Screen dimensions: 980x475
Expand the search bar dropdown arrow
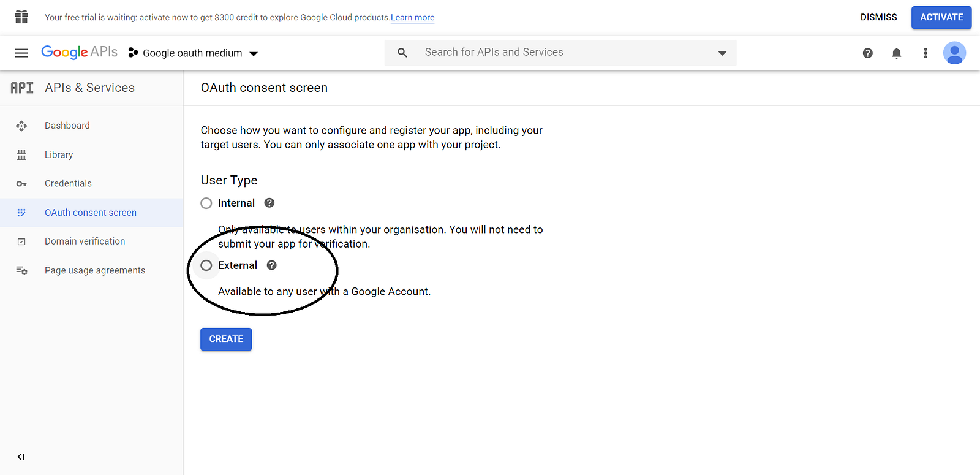[x=722, y=53]
